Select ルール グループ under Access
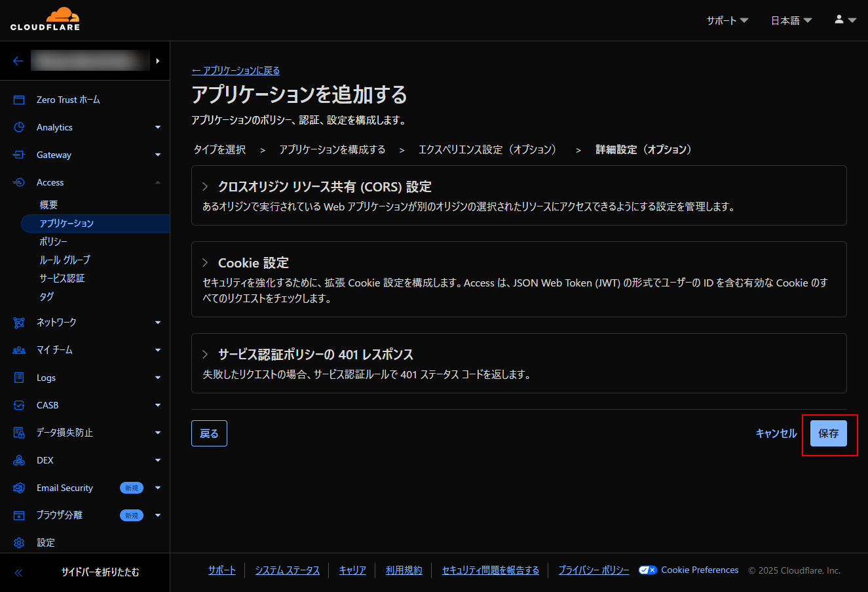This screenshot has width=868, height=592. point(65,260)
